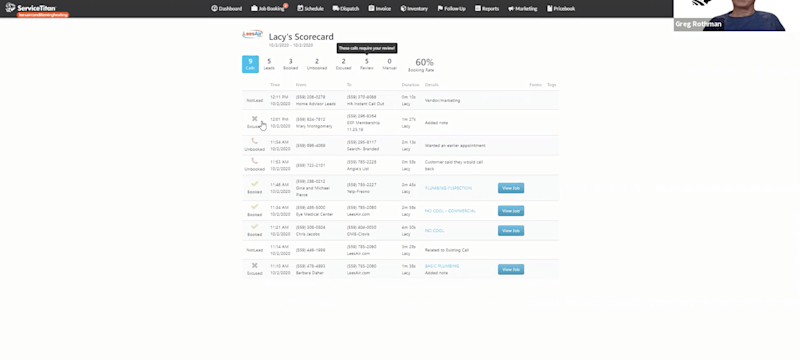Open the NO COOL link for Chris Jacobs
The image size is (800, 360).
(434, 230)
